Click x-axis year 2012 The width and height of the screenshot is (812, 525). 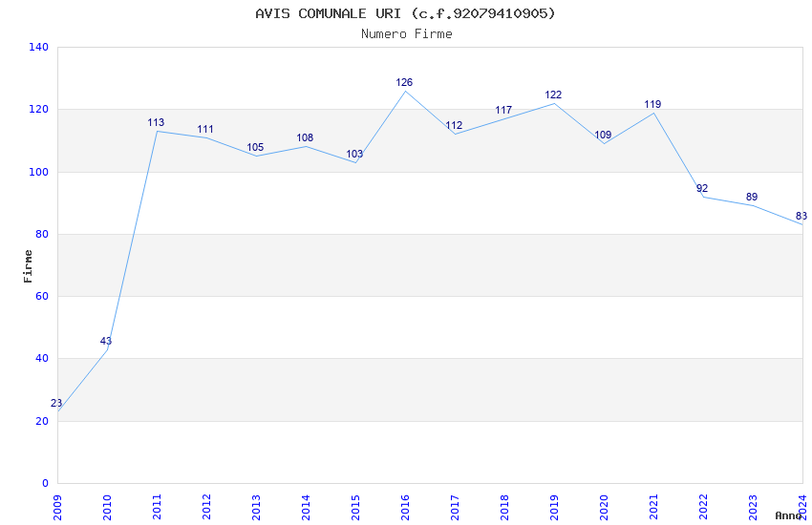click(206, 507)
